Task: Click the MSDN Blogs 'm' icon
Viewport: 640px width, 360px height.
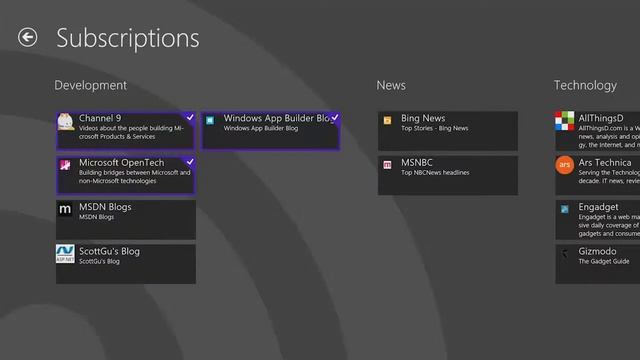Action: click(65, 209)
